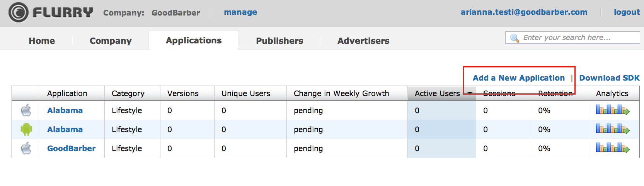644x186 pixels.
Task: Open the manage company link
Action: 240,12
